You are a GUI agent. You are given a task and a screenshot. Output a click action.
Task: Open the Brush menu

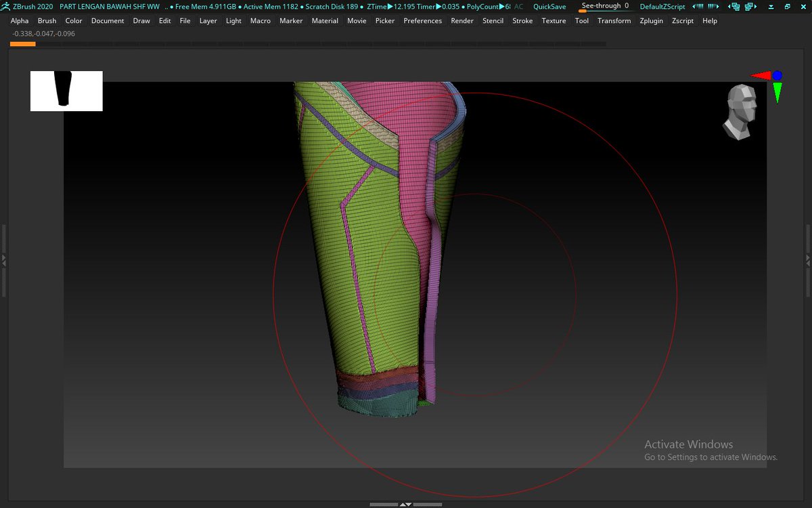47,21
